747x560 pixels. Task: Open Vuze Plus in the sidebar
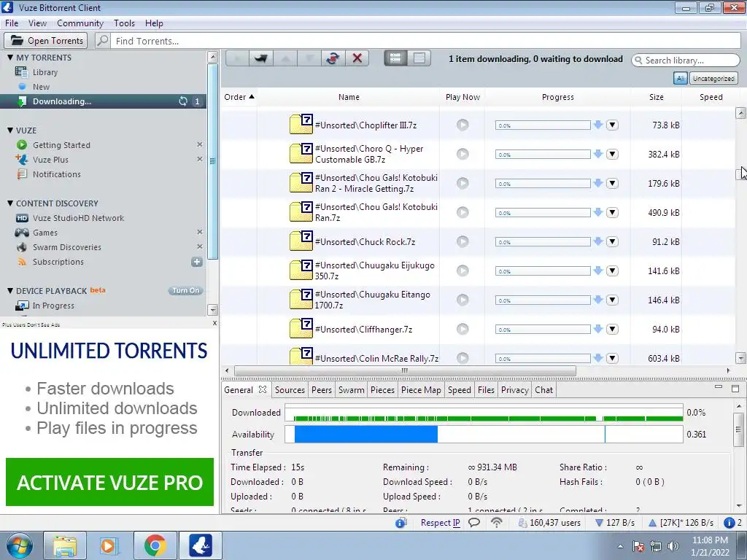(x=50, y=160)
